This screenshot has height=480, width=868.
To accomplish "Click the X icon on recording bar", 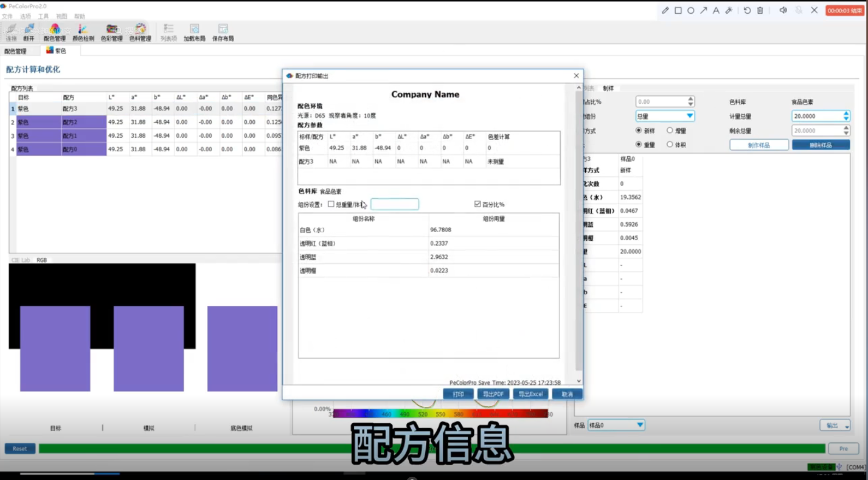I will 814,10.
